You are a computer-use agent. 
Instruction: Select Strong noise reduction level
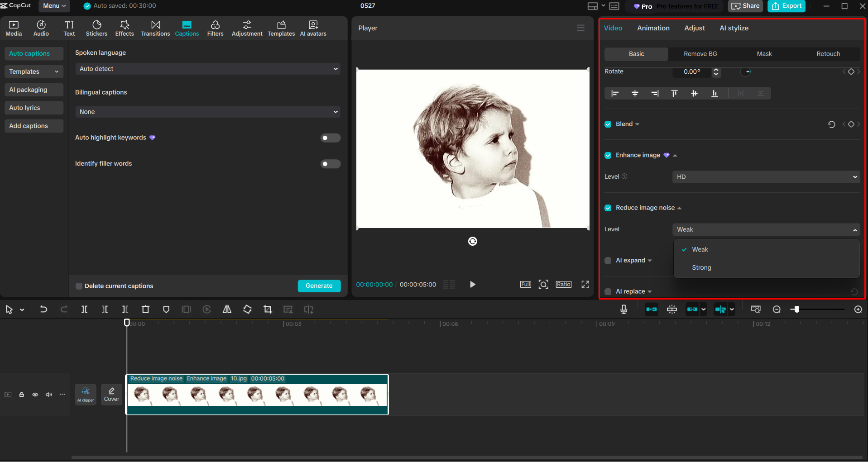(x=701, y=267)
